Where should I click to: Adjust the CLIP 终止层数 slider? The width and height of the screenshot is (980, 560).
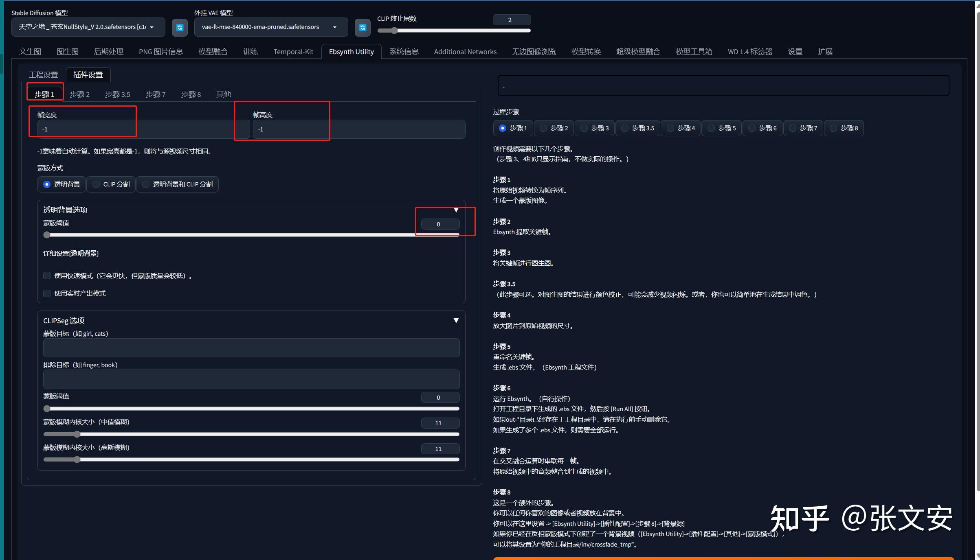[x=393, y=30]
